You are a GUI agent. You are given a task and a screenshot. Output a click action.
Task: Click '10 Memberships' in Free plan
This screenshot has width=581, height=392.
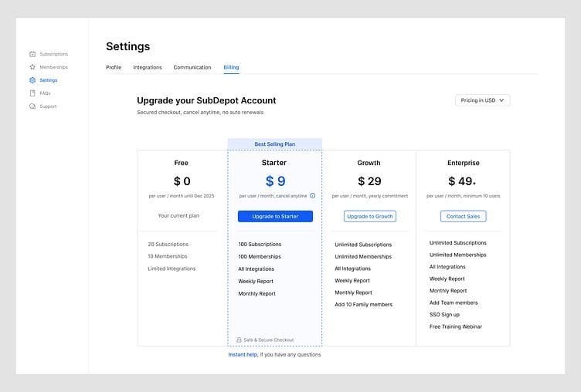point(168,256)
